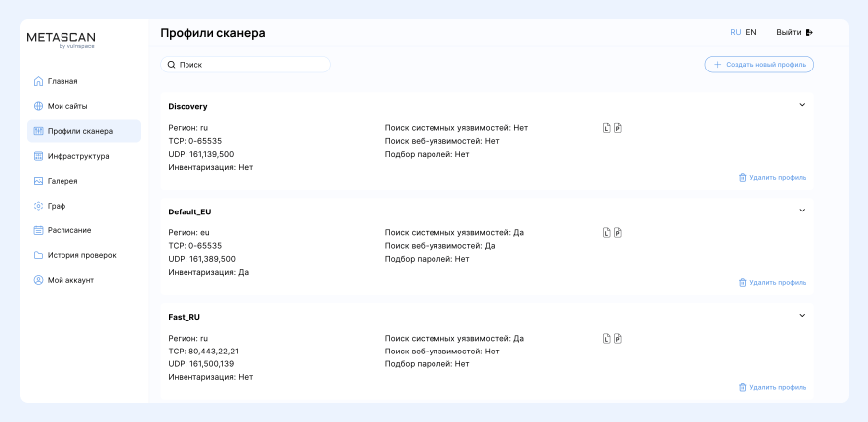
Task: Click the Главная home icon in sidebar
Action: [38, 81]
